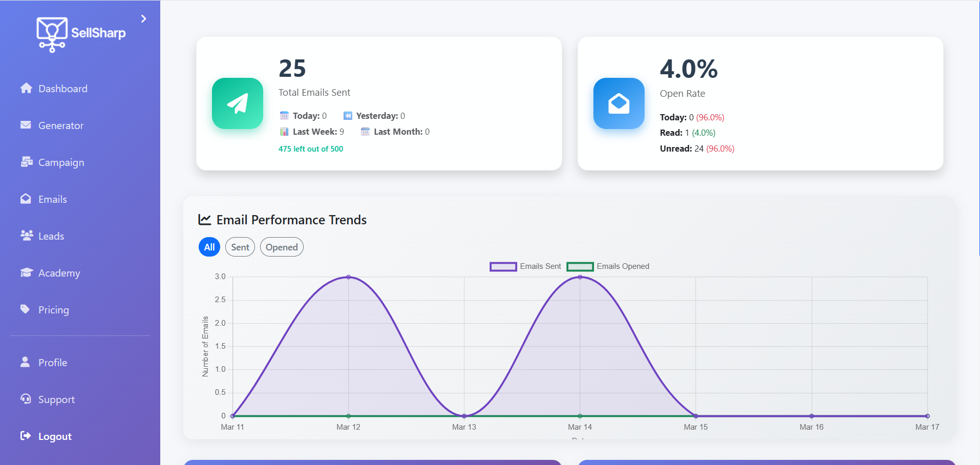Viewport: 980px width, 465px height.
Task: Open Emails via open-envelope icon
Action: 26,199
